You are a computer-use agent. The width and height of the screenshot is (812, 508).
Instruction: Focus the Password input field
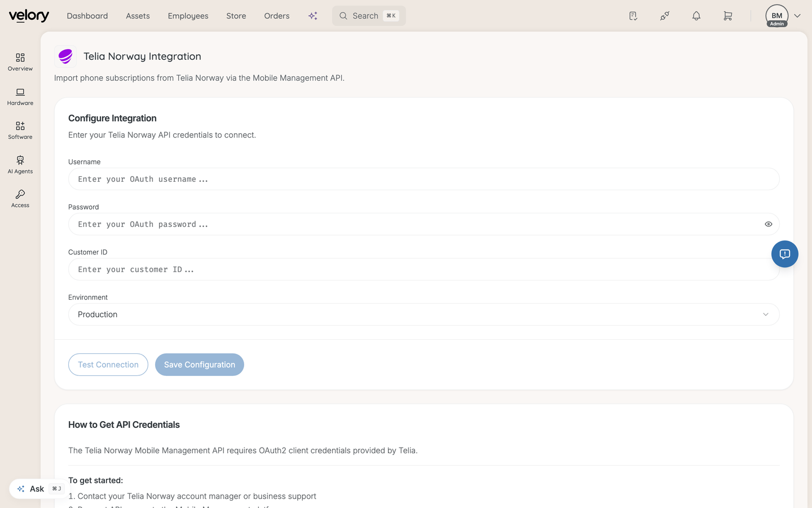(424, 224)
